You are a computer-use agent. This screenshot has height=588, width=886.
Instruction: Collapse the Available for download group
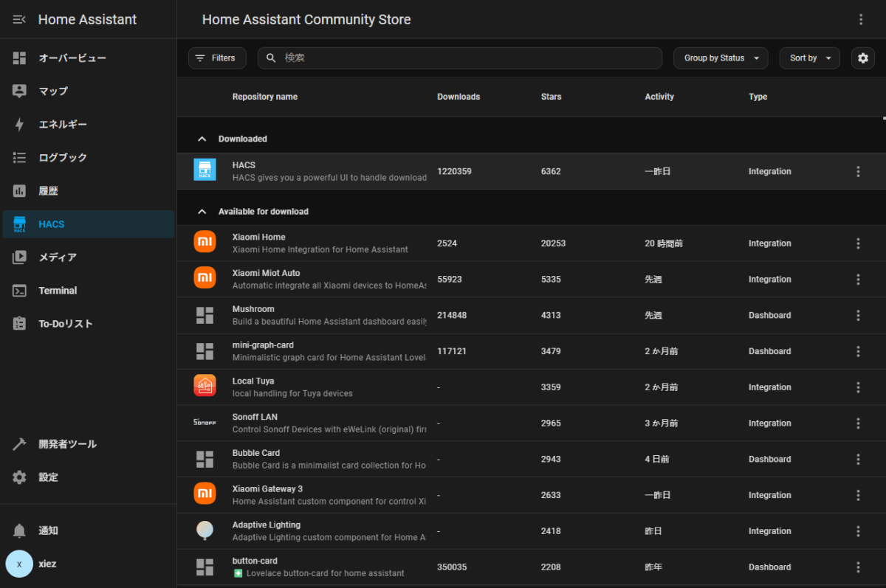coord(201,211)
